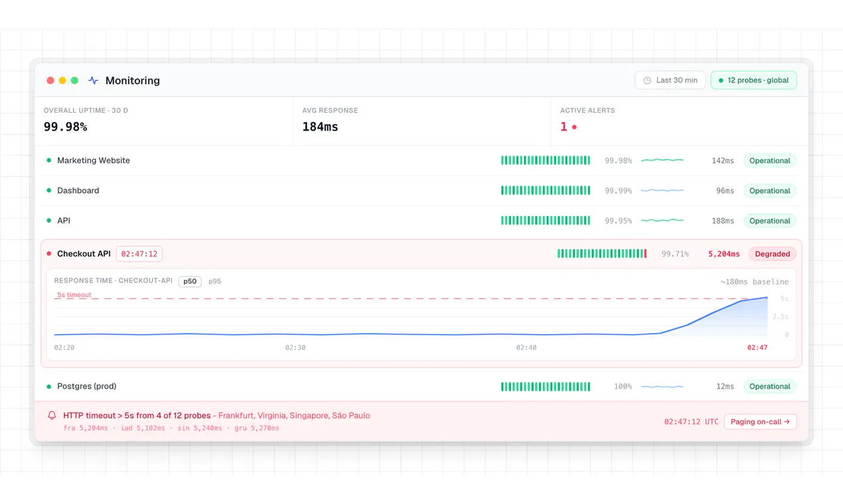Screen dimensions: 843x504
Task: Click Postgres (prod) response sparkline
Action: (662, 387)
